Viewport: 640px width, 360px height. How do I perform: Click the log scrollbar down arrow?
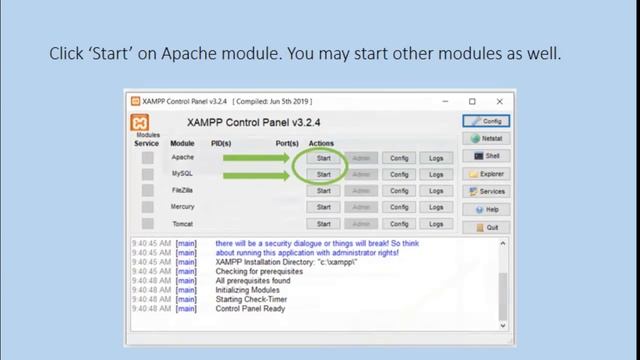pos(503,325)
